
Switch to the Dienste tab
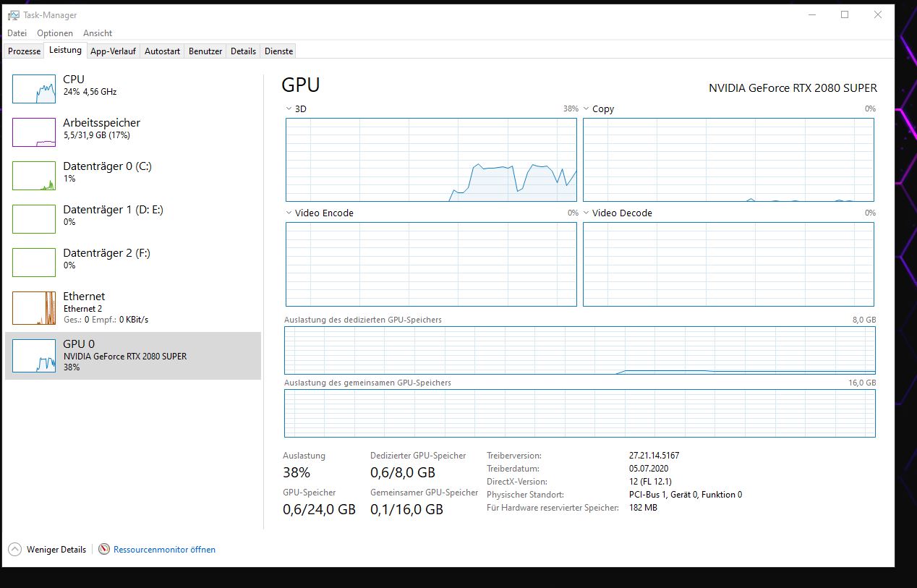tap(278, 51)
